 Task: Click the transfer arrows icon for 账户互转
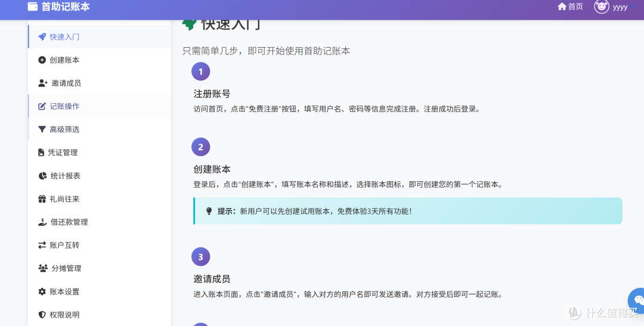coord(42,245)
